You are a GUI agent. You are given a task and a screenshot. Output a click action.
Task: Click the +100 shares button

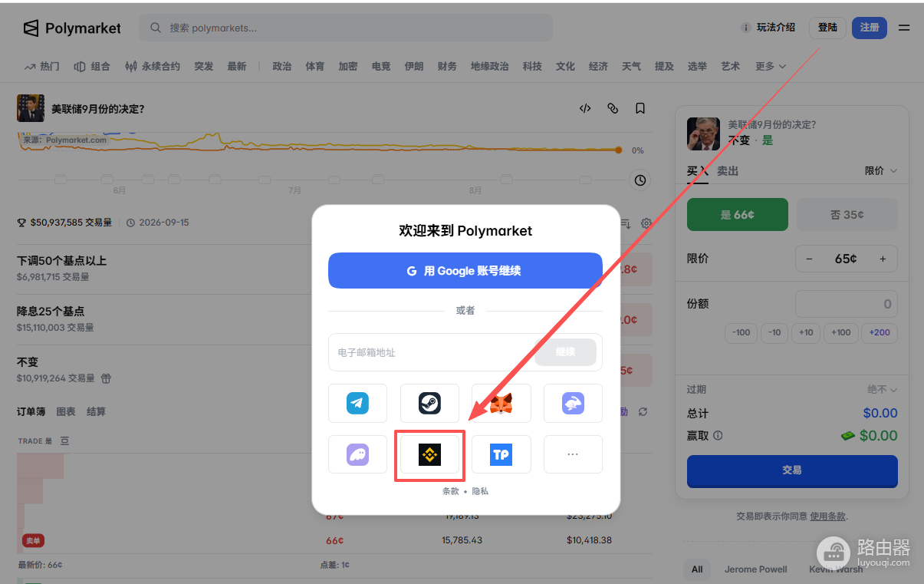841,332
